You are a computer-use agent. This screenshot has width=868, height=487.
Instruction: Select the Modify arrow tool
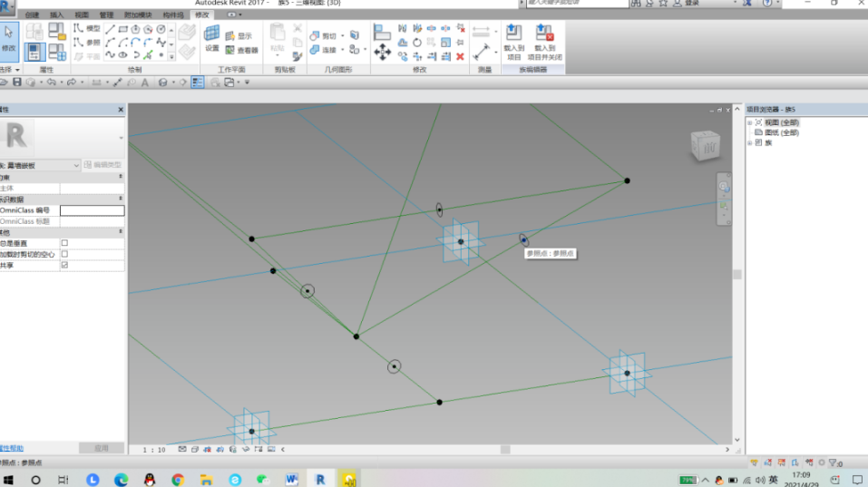(x=9, y=40)
